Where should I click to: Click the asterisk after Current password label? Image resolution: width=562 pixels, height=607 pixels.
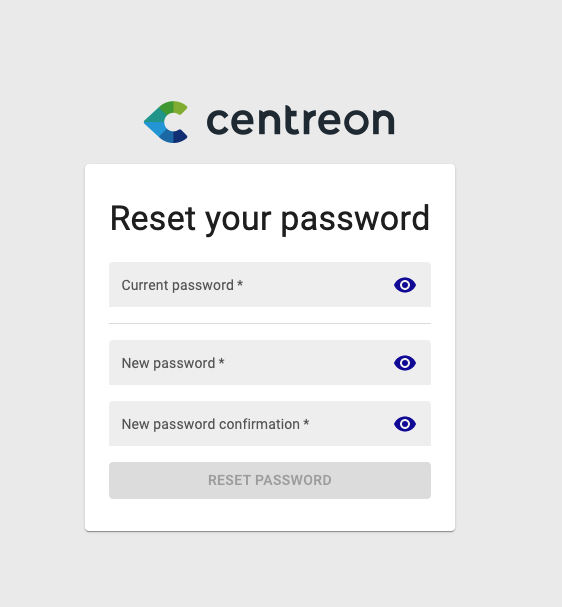[240, 283]
